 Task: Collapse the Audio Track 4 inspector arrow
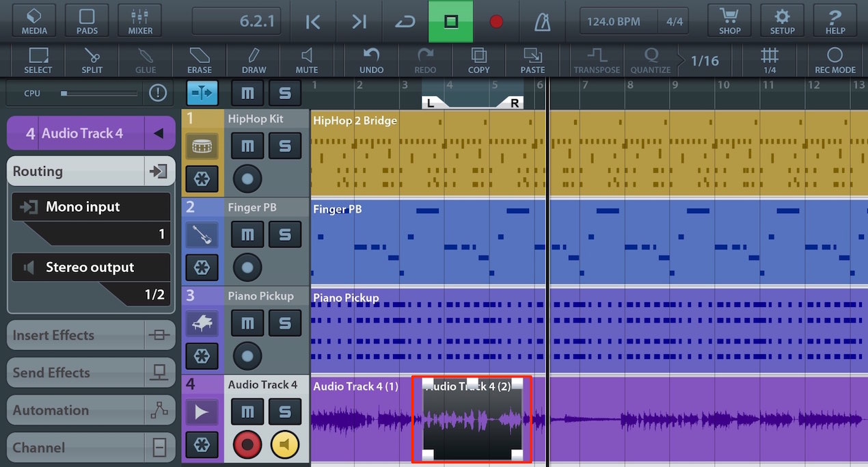[x=159, y=133]
